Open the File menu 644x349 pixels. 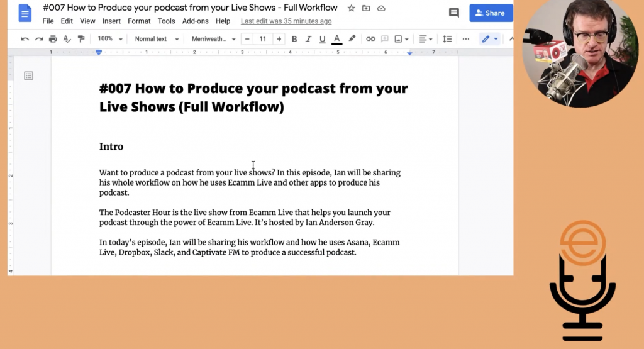coord(48,21)
